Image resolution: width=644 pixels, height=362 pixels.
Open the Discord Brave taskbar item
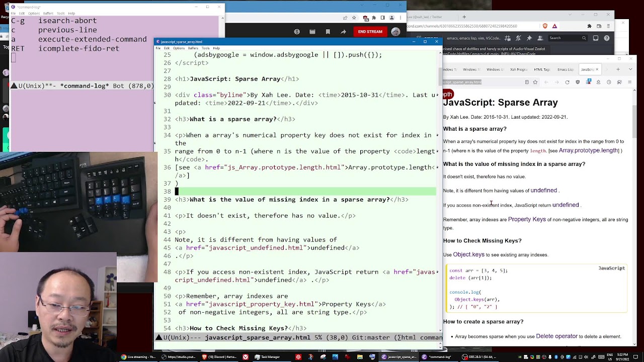tap(219, 357)
